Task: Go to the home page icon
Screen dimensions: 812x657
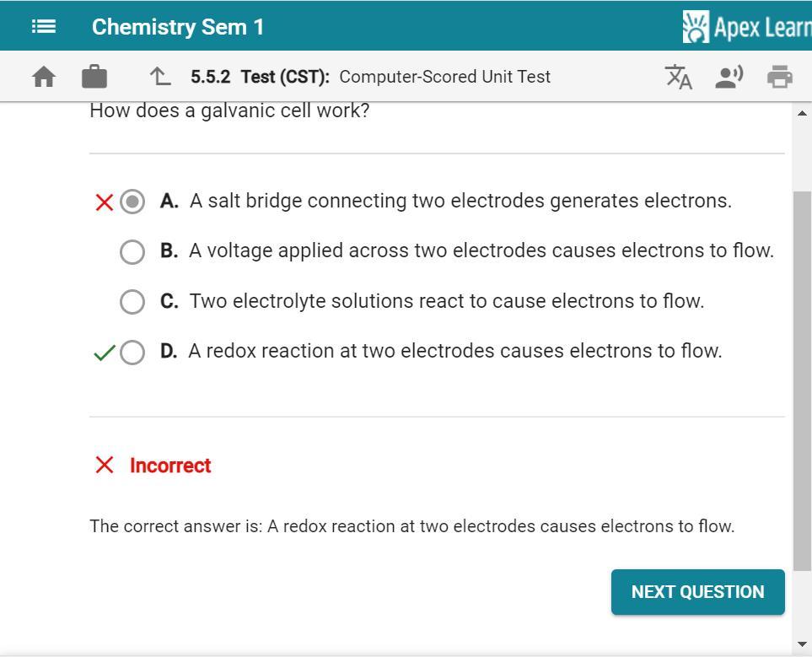Action: 44,77
